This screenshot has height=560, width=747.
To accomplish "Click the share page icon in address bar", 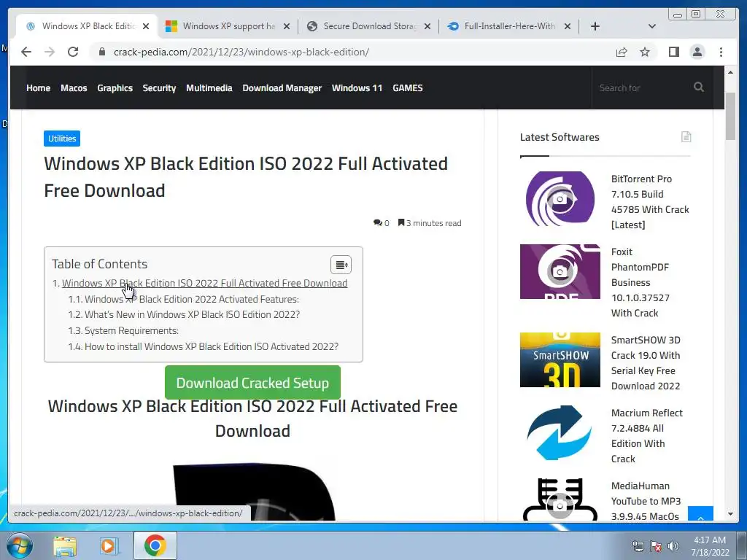I will (x=622, y=52).
